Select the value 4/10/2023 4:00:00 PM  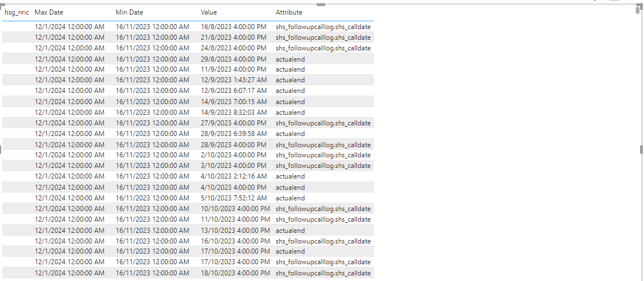(233, 188)
